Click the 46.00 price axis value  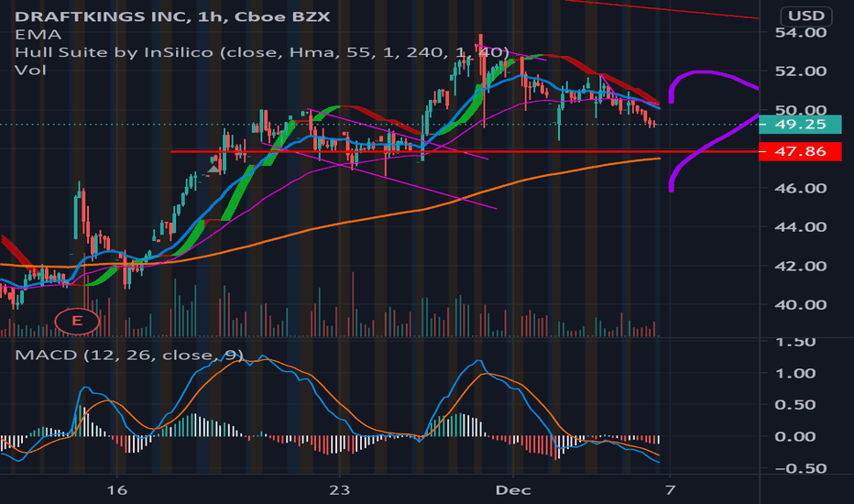tap(800, 188)
